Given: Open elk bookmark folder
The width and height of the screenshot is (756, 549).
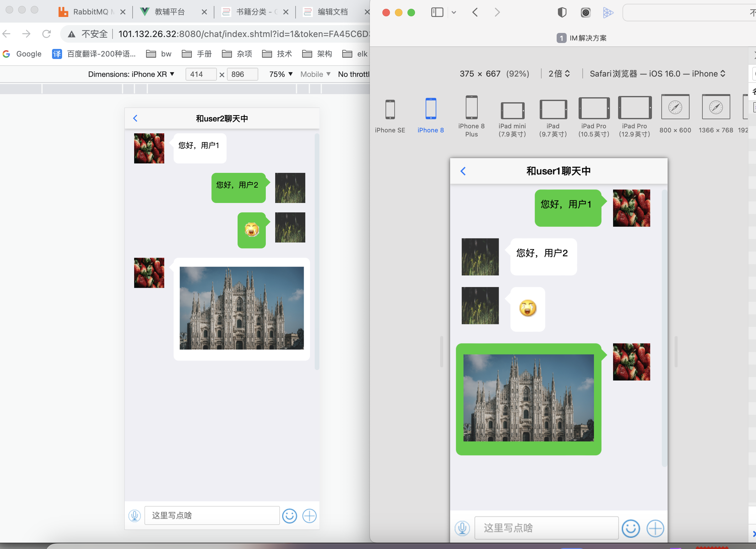Looking at the screenshot, I should pyautogui.click(x=355, y=54).
